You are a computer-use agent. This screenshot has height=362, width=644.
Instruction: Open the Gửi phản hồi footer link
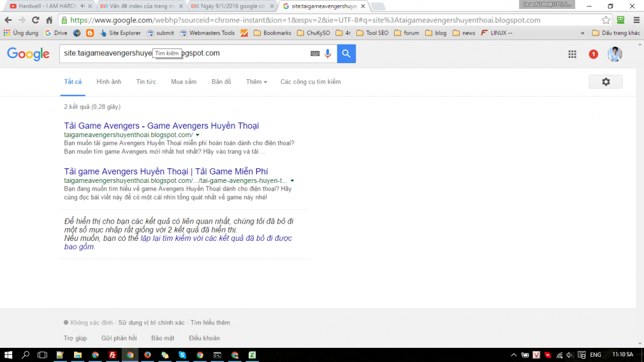(119, 338)
